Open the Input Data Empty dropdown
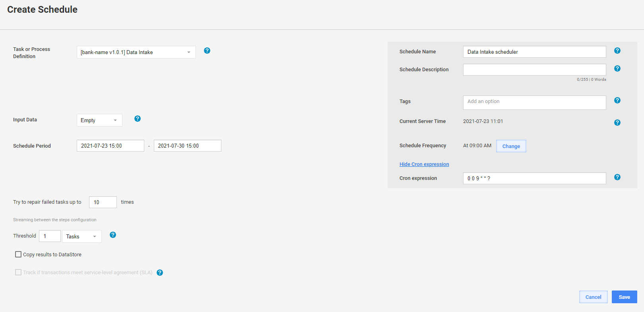Screen dimensions: 644x312 (x=99, y=120)
